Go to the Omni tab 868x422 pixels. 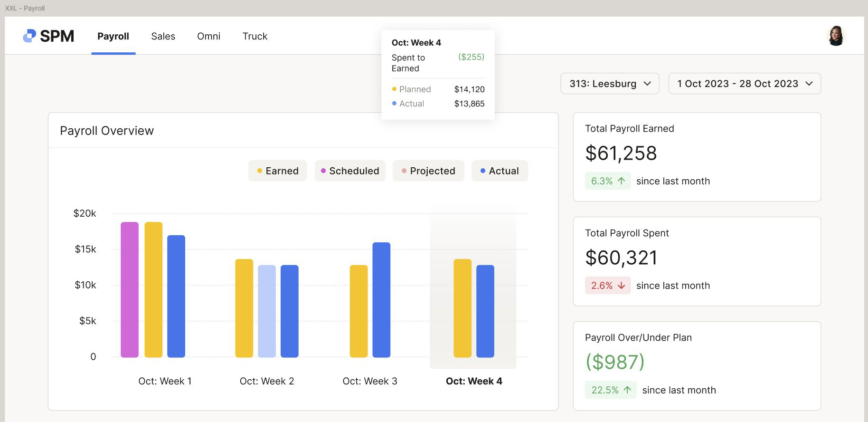tap(208, 36)
